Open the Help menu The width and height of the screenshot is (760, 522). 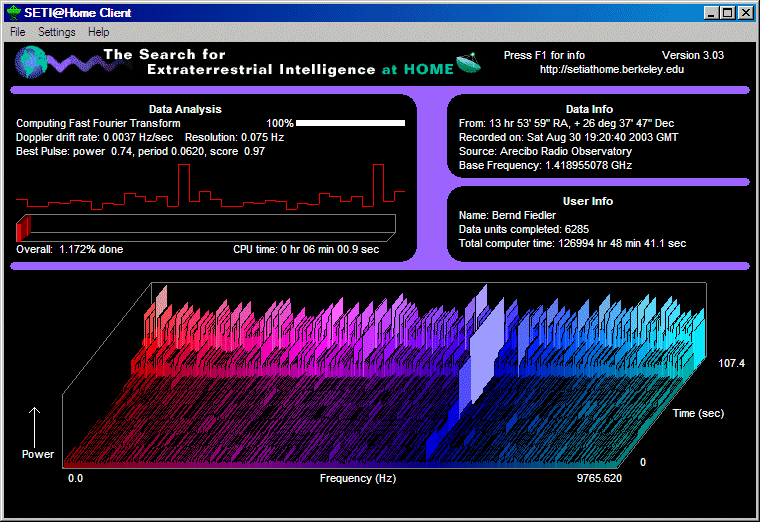pyautogui.click(x=98, y=32)
